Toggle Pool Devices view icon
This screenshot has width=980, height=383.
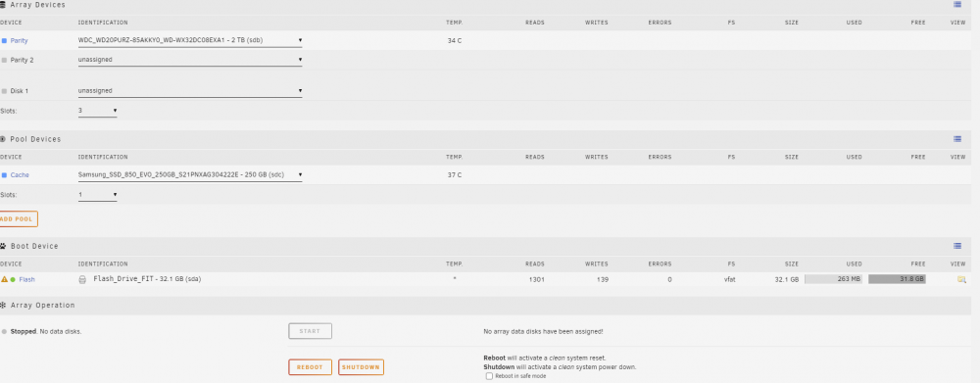pyautogui.click(x=957, y=139)
